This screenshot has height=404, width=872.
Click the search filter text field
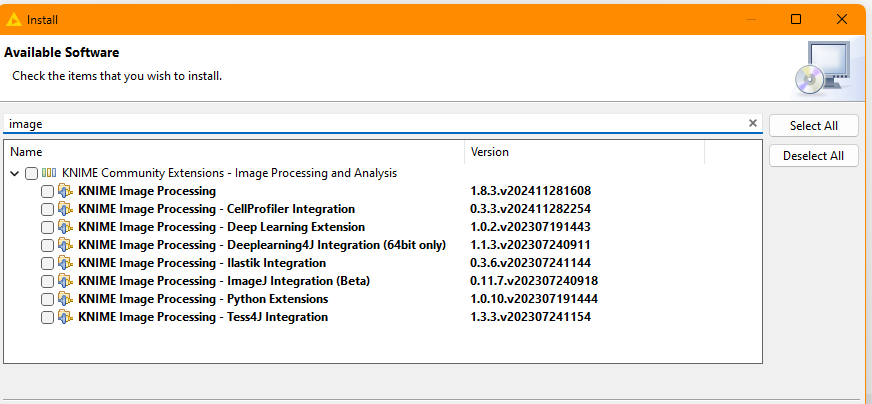375,124
